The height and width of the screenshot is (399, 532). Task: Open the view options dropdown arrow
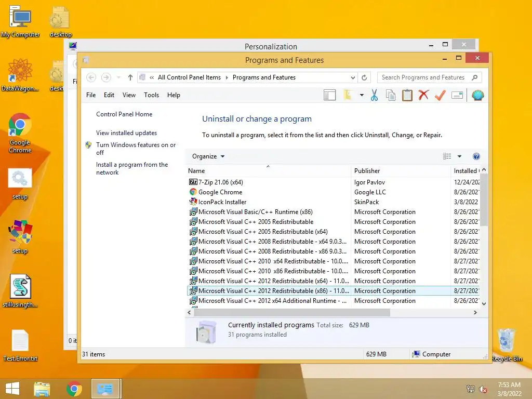[459, 156]
